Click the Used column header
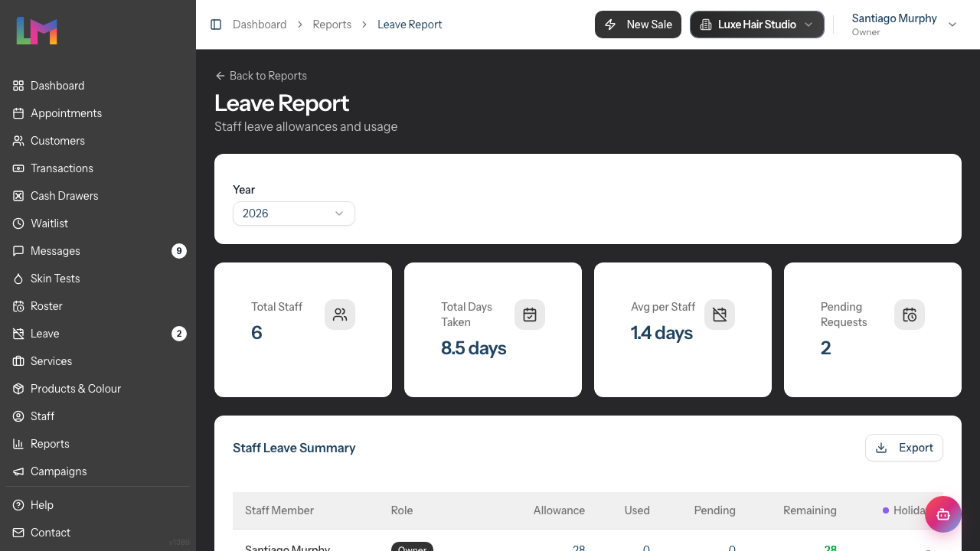The width and height of the screenshot is (980, 551). click(637, 510)
